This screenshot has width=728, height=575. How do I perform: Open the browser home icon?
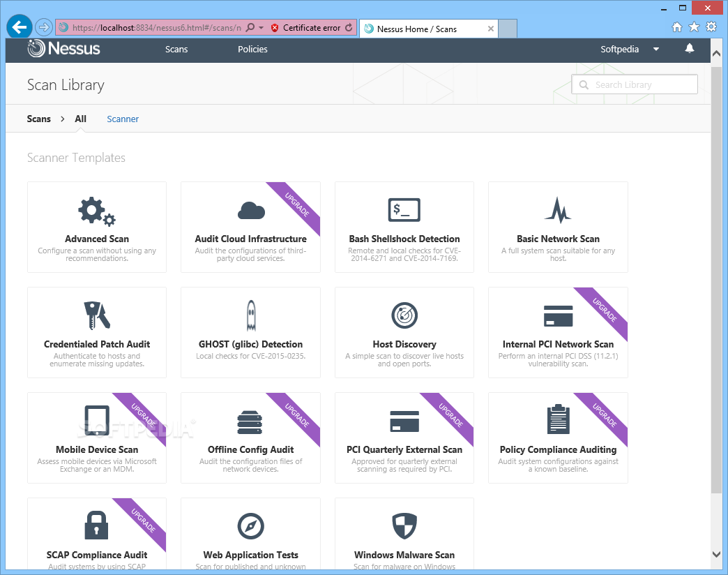(677, 27)
